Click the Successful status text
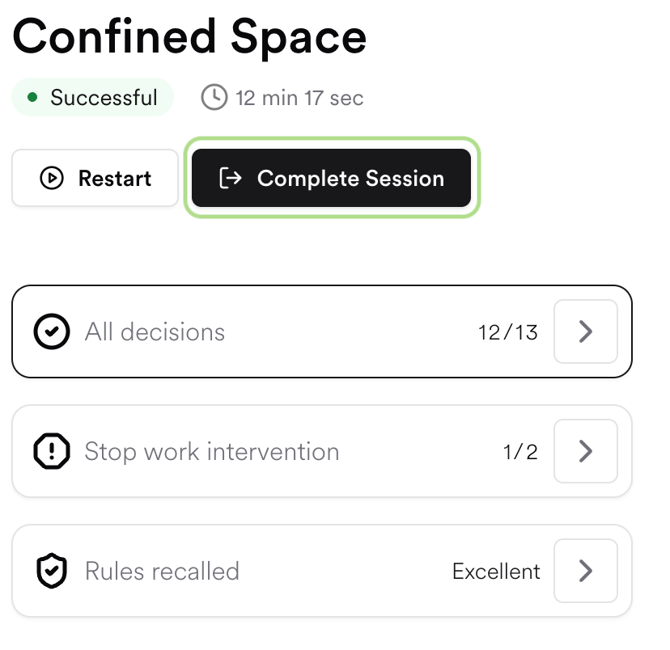670x650 pixels. 104,98
